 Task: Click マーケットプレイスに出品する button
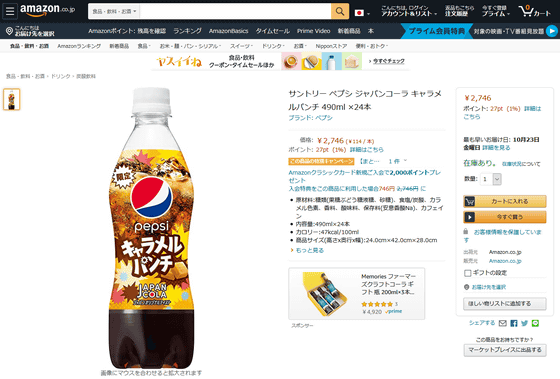[x=505, y=350]
